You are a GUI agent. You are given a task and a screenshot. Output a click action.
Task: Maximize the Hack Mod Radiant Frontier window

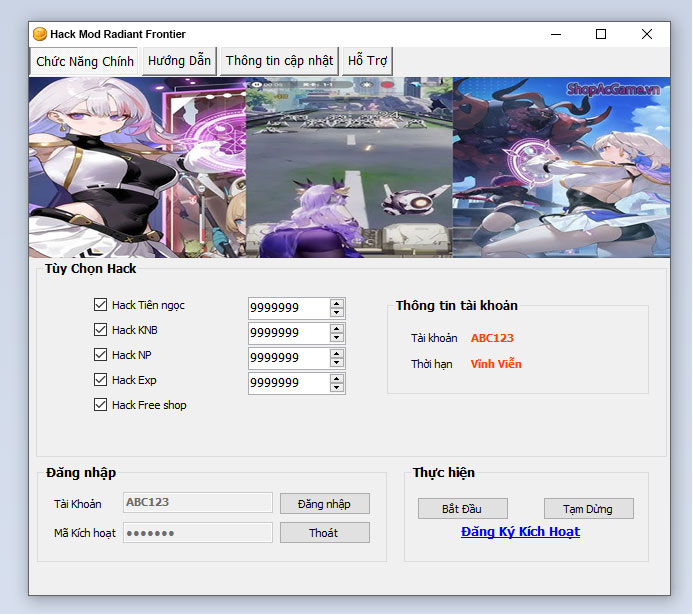coord(601,34)
